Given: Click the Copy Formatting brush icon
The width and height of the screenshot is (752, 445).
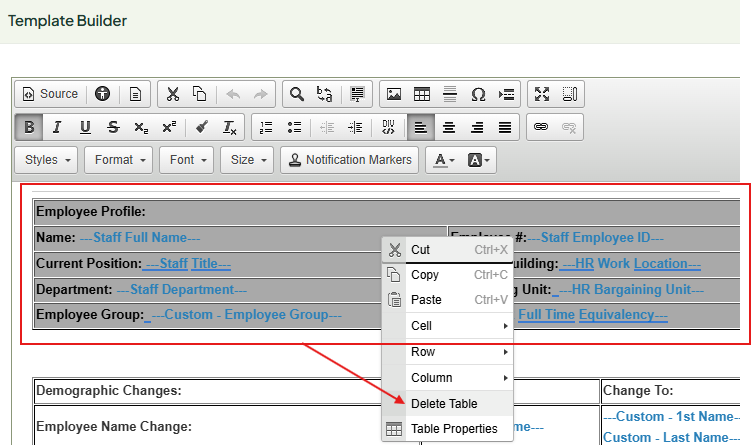Looking at the screenshot, I should pos(202,127).
